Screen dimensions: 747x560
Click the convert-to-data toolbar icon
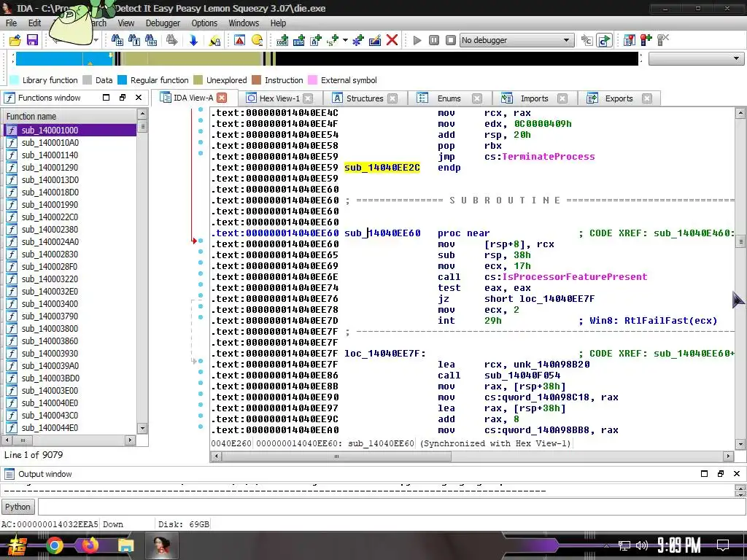pos(299,41)
